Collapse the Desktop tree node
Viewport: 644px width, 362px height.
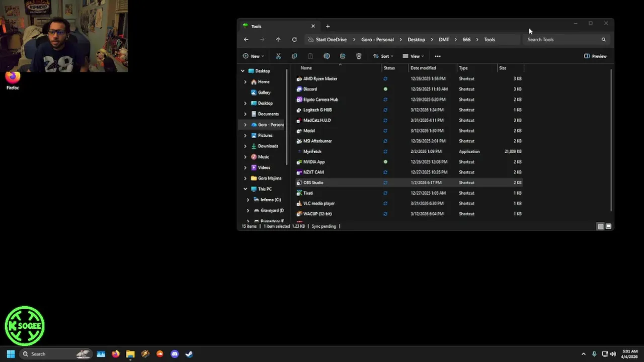coord(243,71)
